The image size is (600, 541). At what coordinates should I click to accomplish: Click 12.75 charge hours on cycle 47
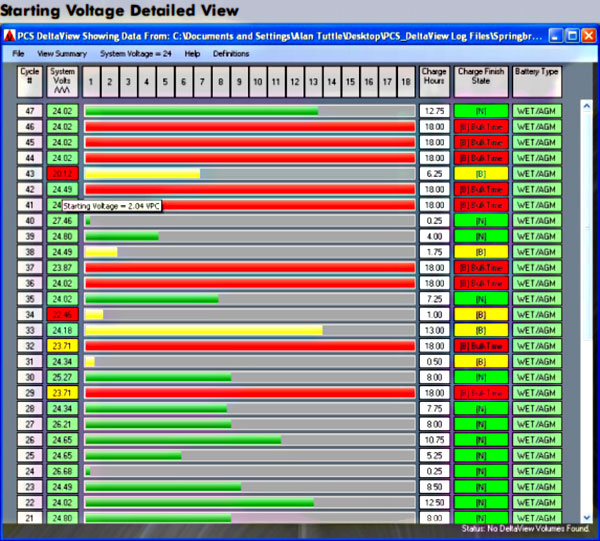point(434,111)
